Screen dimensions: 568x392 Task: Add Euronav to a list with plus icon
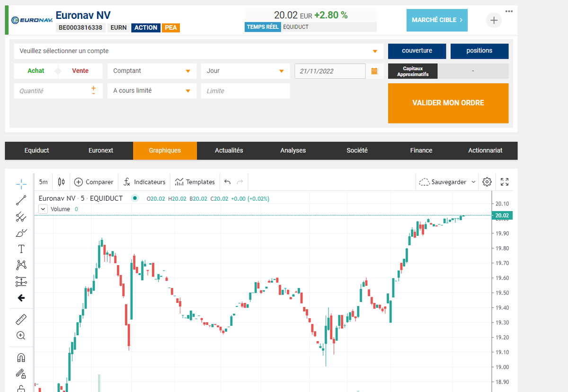tap(494, 20)
